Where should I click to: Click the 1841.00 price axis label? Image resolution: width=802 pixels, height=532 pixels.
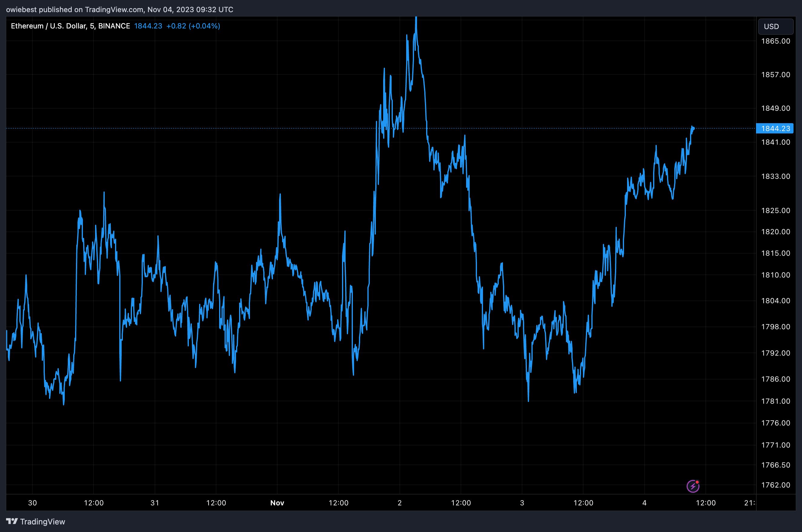[x=776, y=142]
